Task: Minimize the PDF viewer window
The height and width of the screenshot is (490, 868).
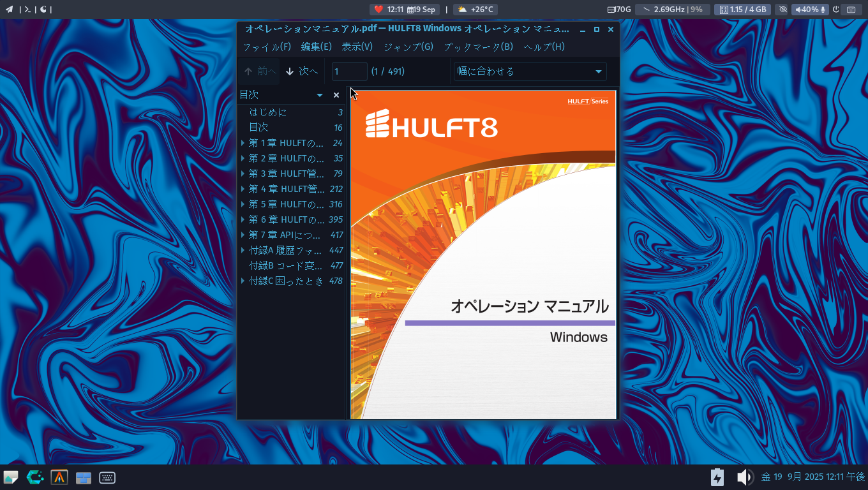Action: [x=583, y=29]
